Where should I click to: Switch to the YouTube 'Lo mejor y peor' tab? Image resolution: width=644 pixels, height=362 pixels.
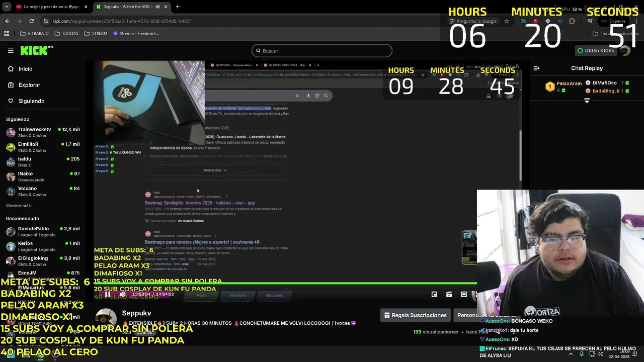(51, 7)
